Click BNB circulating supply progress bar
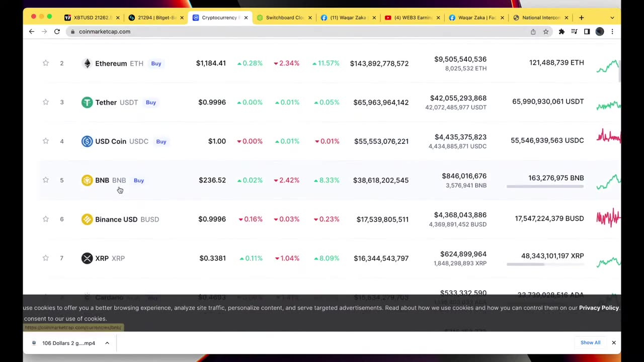 click(x=545, y=186)
